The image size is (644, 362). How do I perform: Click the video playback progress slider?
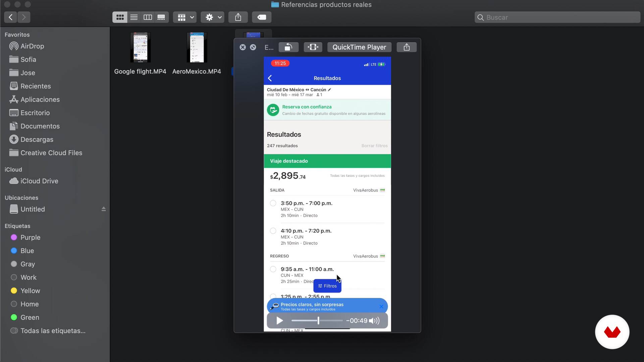coord(317,321)
